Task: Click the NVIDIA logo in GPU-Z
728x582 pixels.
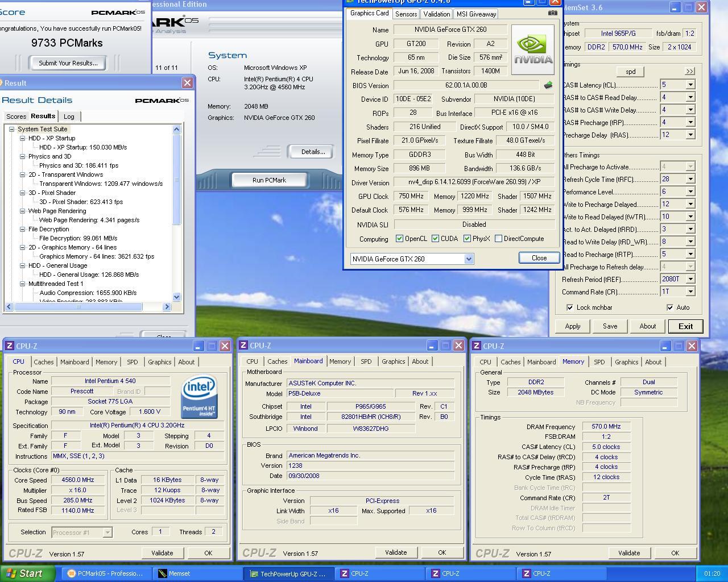Action: pos(533,50)
